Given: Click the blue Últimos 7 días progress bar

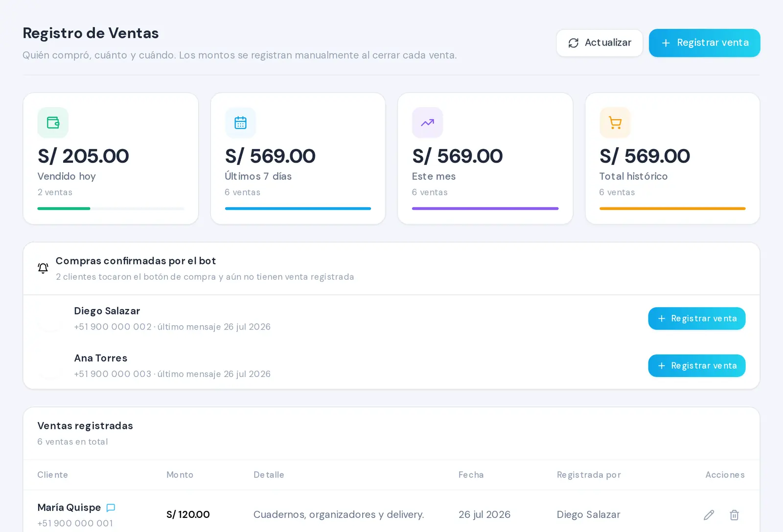Looking at the screenshot, I should click(x=298, y=209).
